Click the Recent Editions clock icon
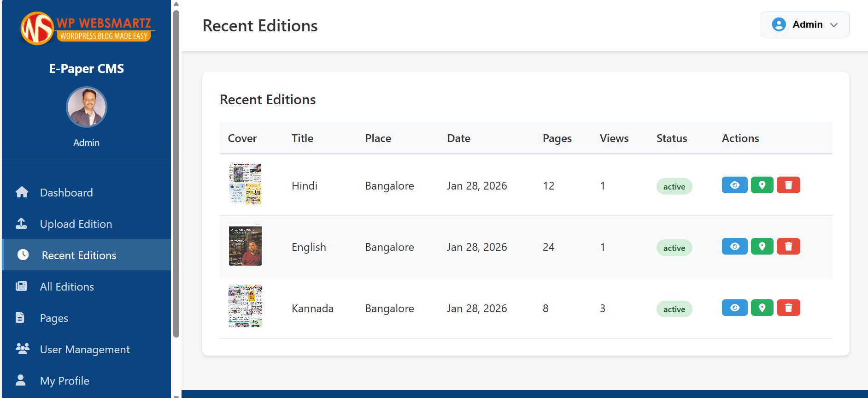The height and width of the screenshot is (398, 868). (x=23, y=255)
